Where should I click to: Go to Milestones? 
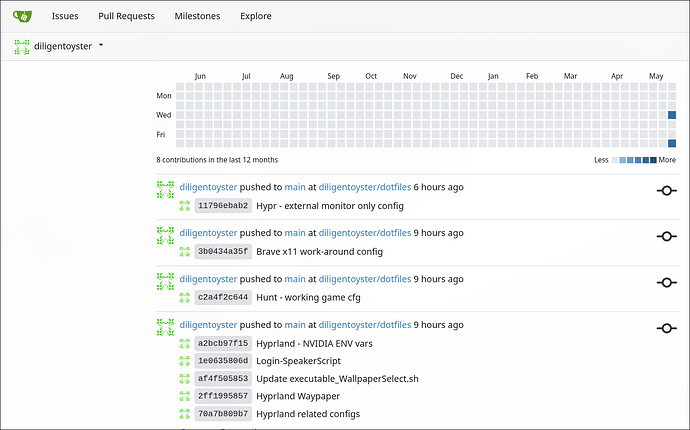[197, 16]
